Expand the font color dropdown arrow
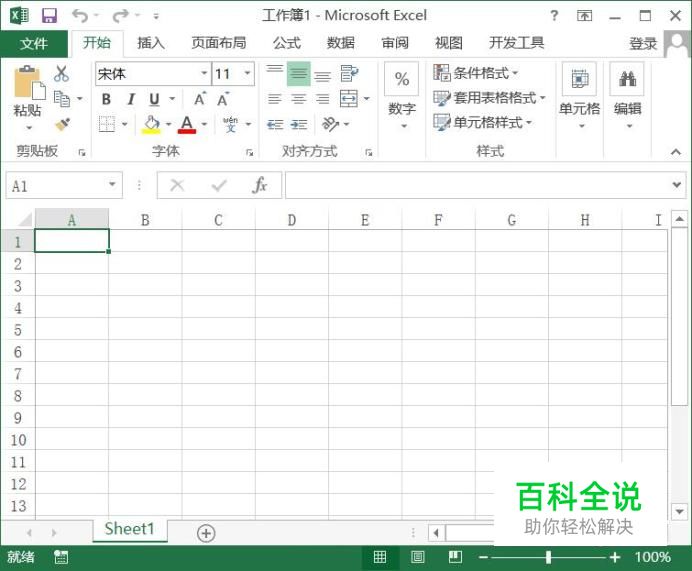The image size is (692, 571). coord(204,124)
